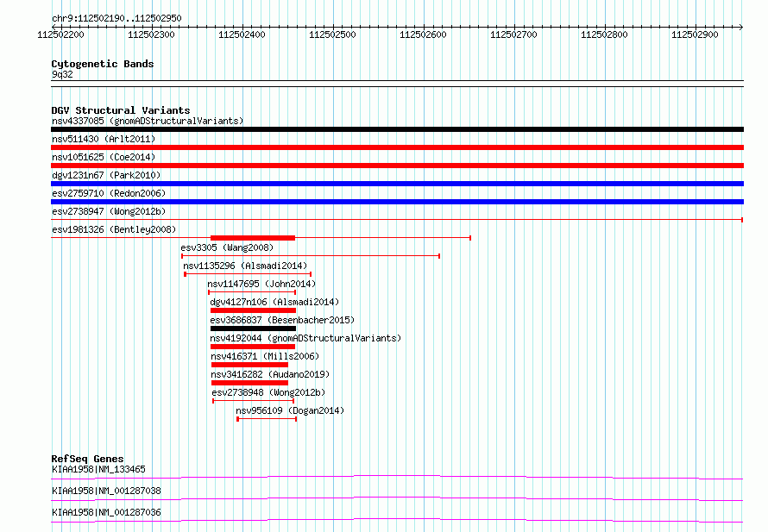This screenshot has width=768, height=532.
Task: Select the 9q32 cytogenetic band label
Action: pyautogui.click(x=62, y=74)
